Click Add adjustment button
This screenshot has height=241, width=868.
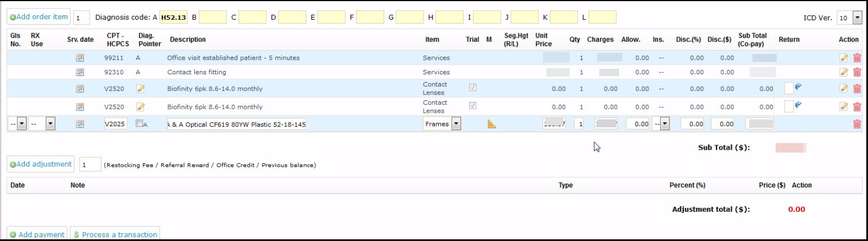pyautogui.click(x=41, y=164)
